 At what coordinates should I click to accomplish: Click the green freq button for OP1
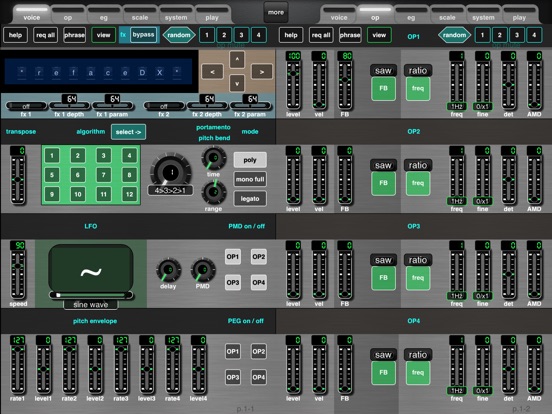418,88
